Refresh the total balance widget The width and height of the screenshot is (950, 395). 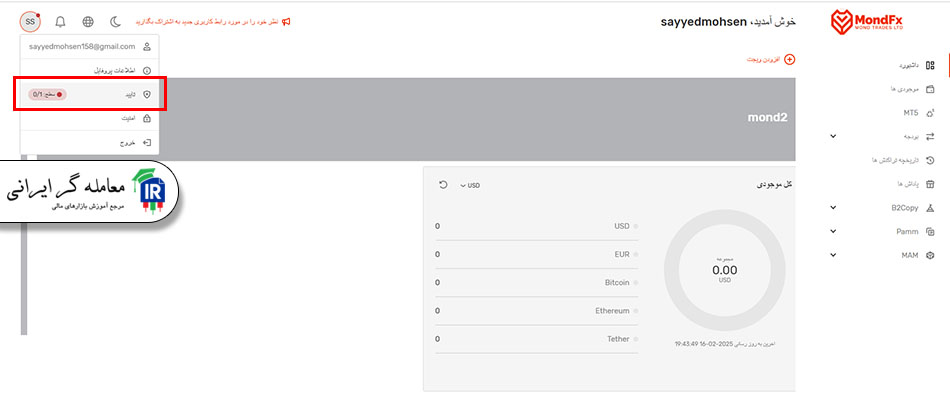click(443, 185)
